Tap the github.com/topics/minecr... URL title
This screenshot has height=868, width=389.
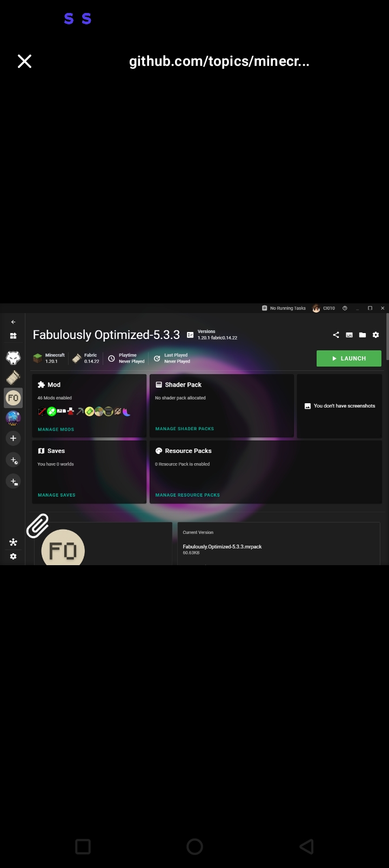[219, 62]
